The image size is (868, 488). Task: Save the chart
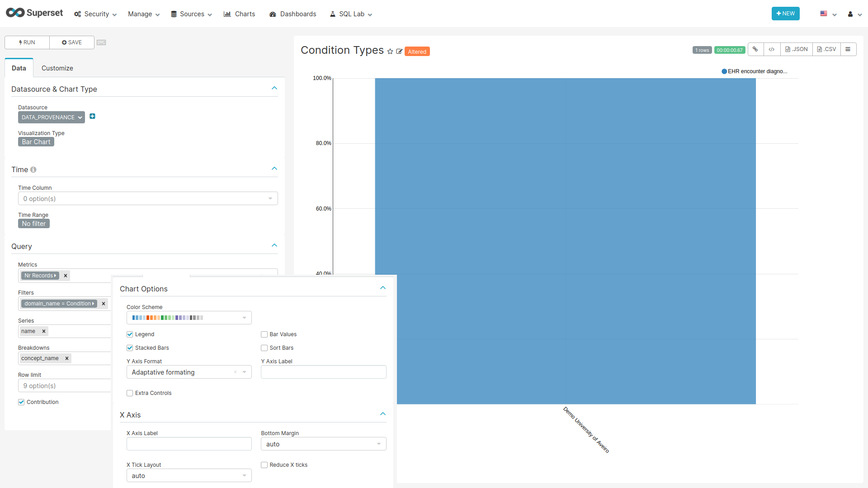click(72, 42)
